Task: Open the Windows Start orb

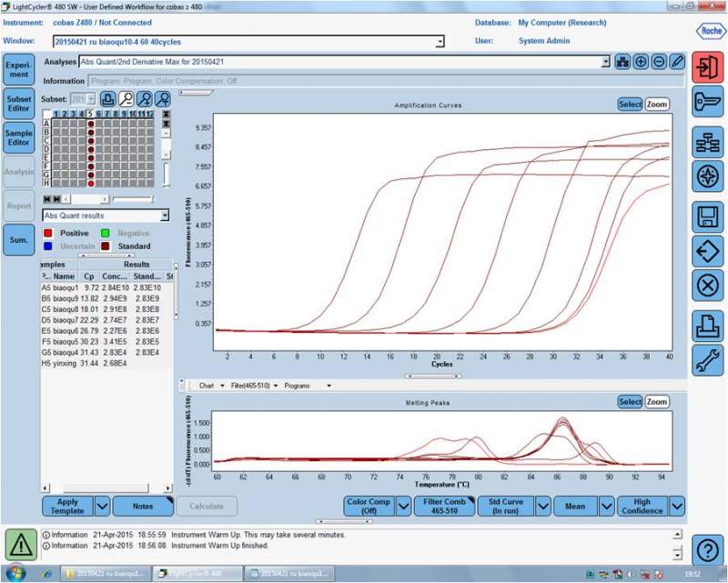Action: (15, 573)
